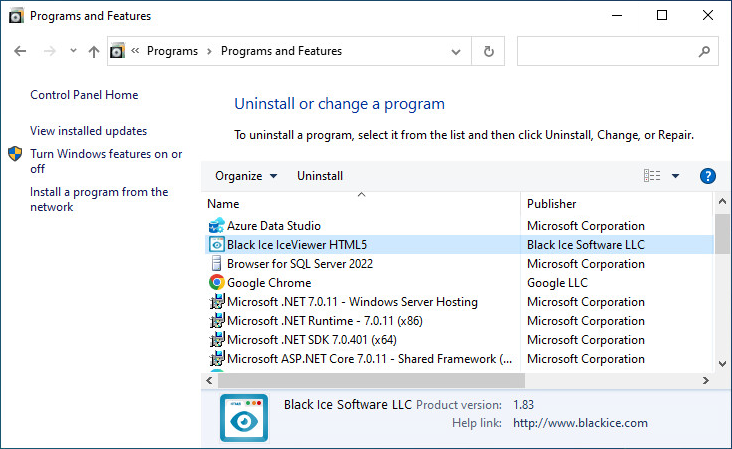Image resolution: width=732 pixels, height=449 pixels.
Task: Click the large IceViewer icon in details pane
Action: [244, 418]
